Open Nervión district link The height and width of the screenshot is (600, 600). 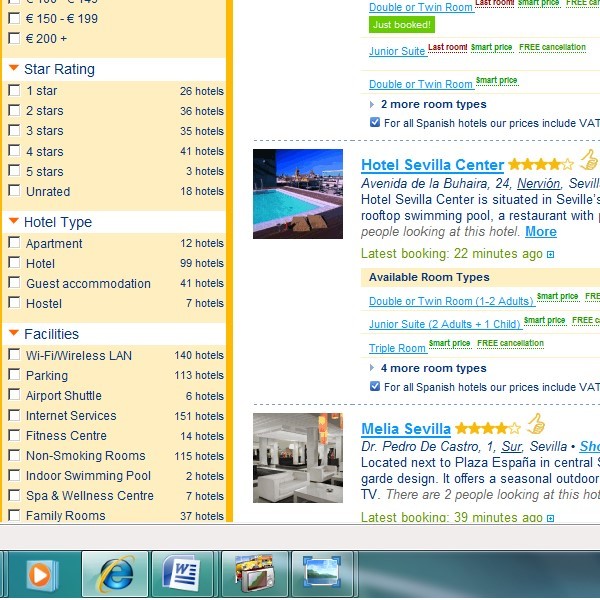coord(538,184)
